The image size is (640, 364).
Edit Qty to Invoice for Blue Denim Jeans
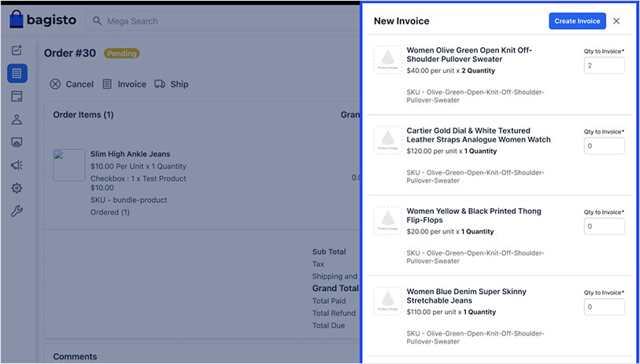click(x=604, y=307)
